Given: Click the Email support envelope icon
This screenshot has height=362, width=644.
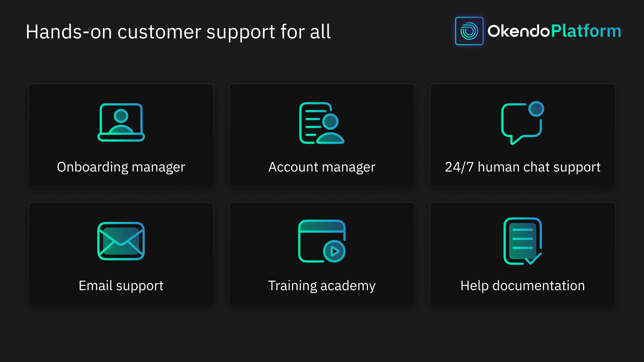Looking at the screenshot, I should 121,241.
